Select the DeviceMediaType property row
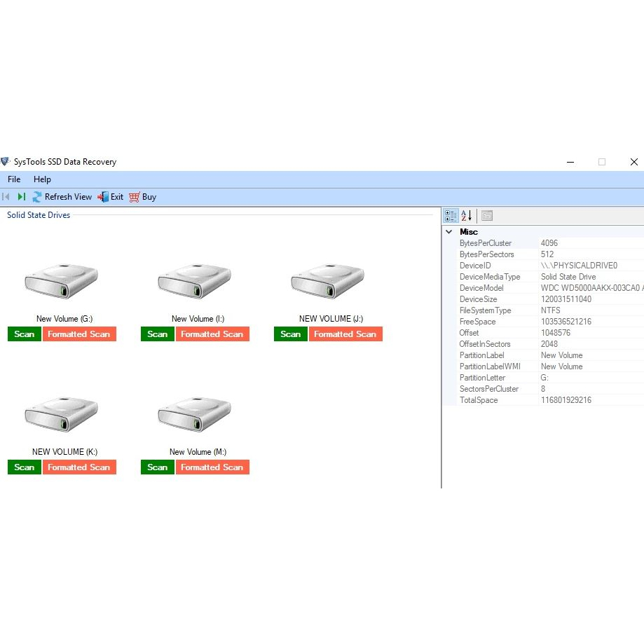644x644 pixels. pos(550,277)
